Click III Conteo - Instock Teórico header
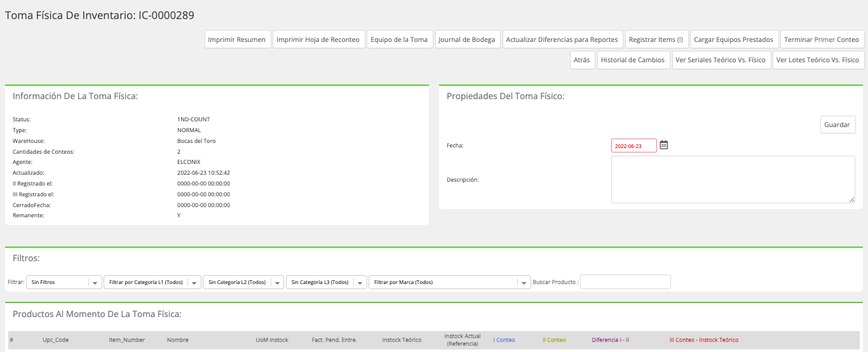This screenshot has height=352, width=868. pos(704,340)
